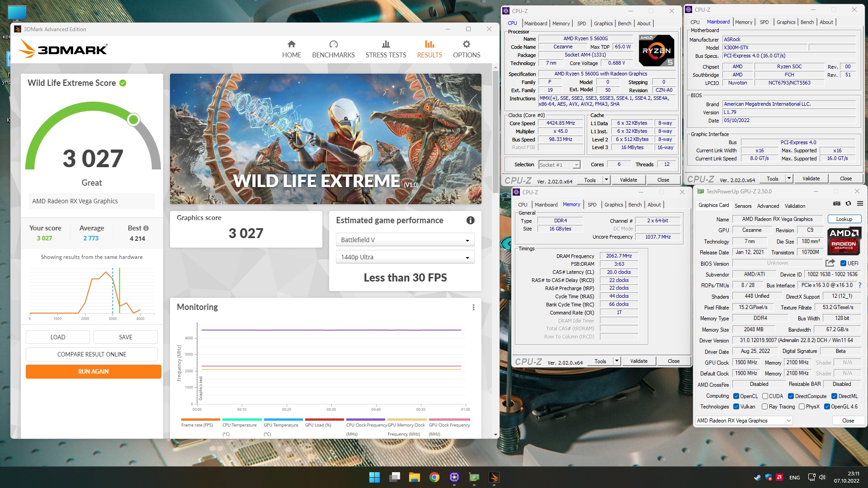Screen dimensions: 868x488
Task: Expand Tools dropdown arrow in the CPU-Z CPU window
Action: (x=606, y=180)
